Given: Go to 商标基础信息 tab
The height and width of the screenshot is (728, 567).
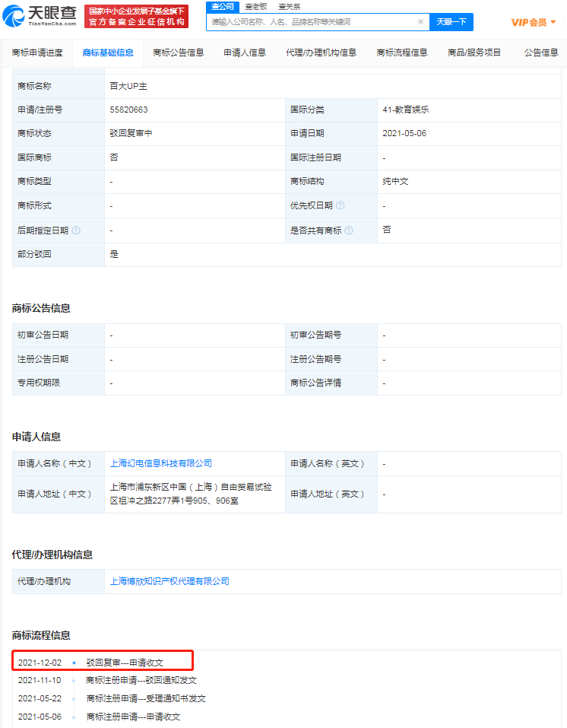Looking at the screenshot, I should coord(108,53).
